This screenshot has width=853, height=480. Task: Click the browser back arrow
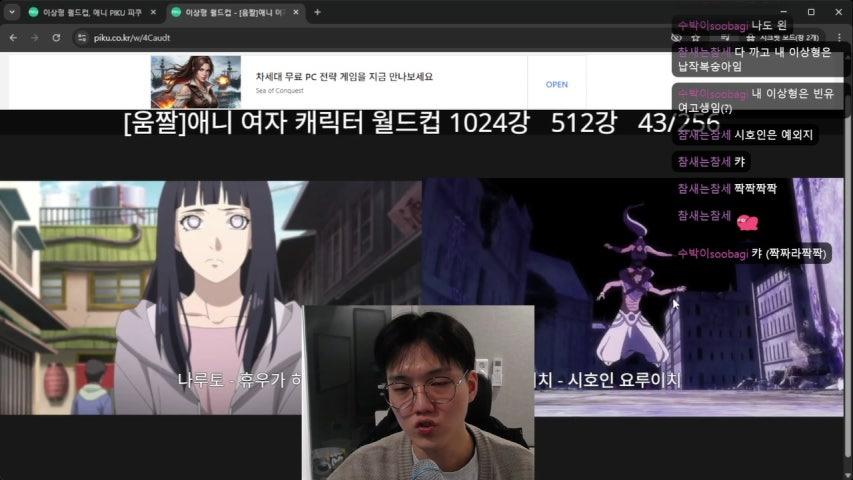[x=14, y=37]
